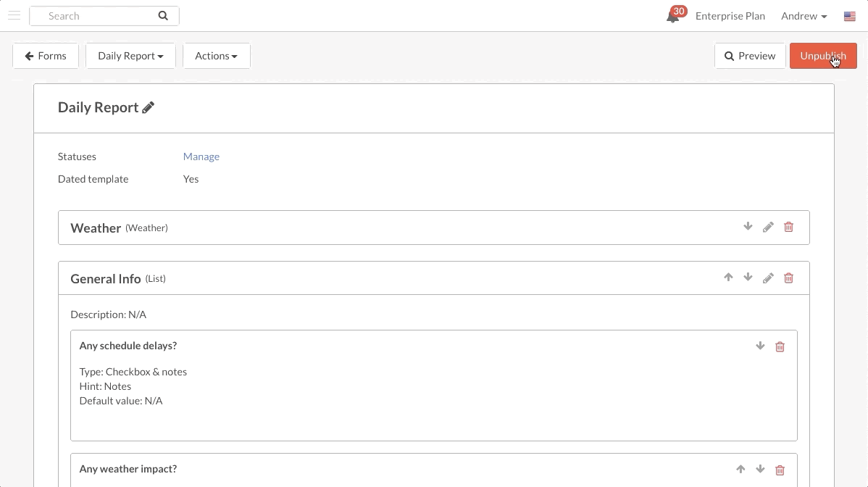Move Weather section down
The height and width of the screenshot is (487, 868).
748,226
